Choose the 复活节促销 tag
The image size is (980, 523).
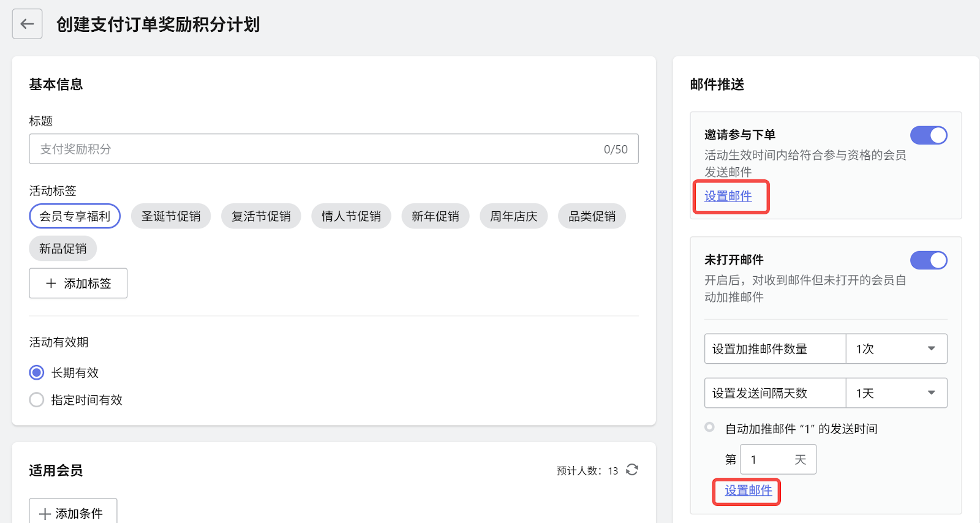261,216
